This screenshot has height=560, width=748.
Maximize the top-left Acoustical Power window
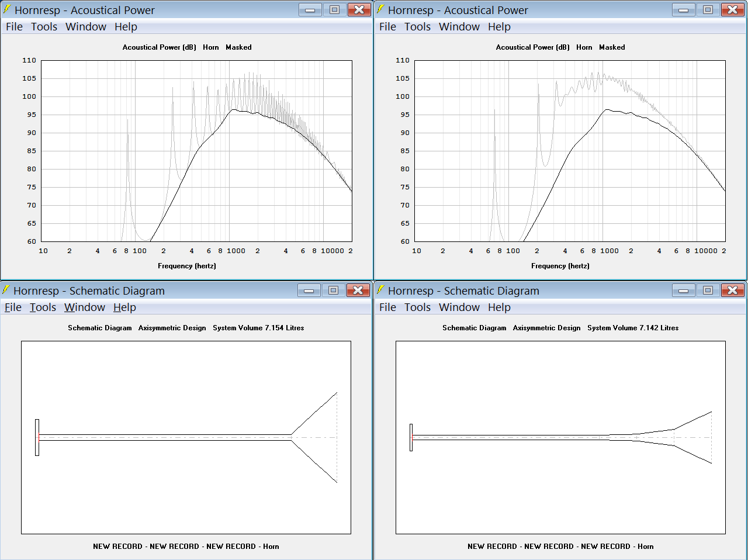click(334, 9)
